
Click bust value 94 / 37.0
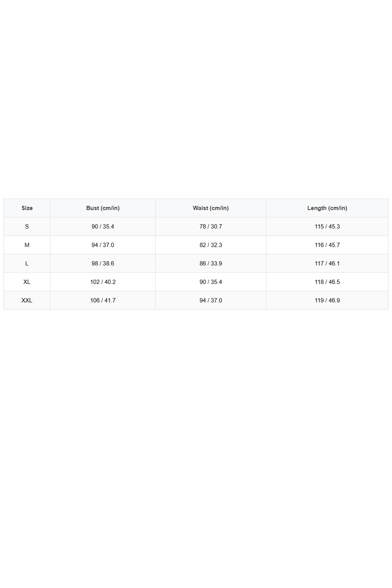103,245
